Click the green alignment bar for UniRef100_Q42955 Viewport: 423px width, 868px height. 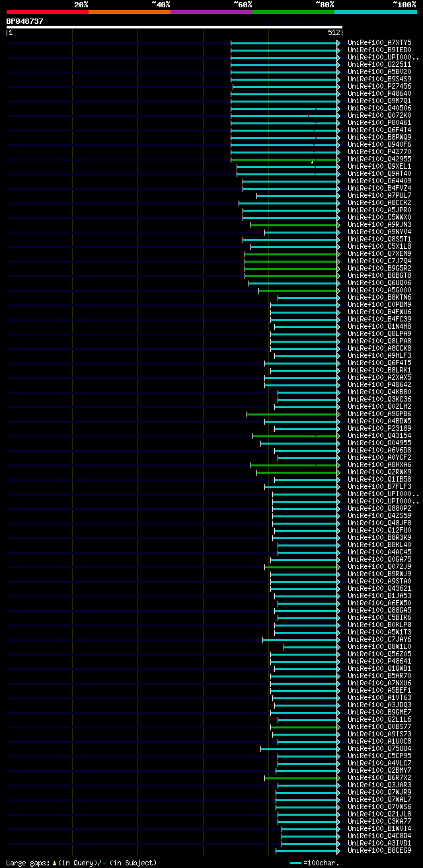click(286, 159)
